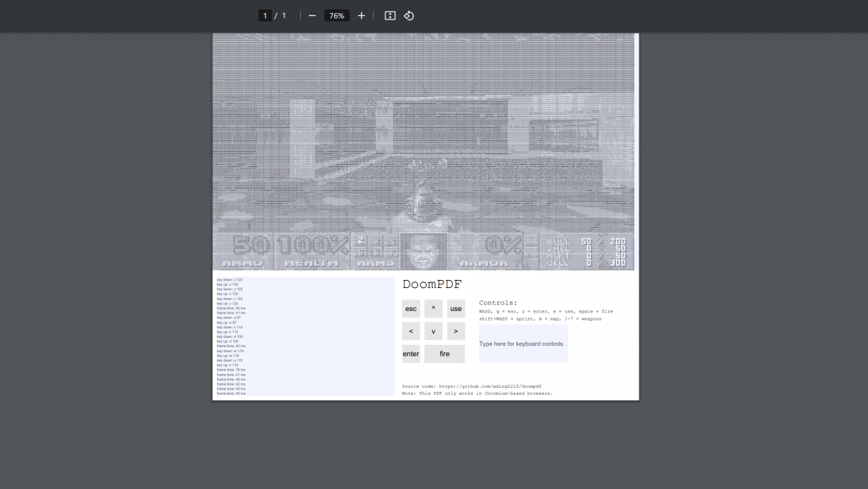Click the rotate counterclockwise icon
The width and height of the screenshot is (868, 489).
tap(409, 15)
